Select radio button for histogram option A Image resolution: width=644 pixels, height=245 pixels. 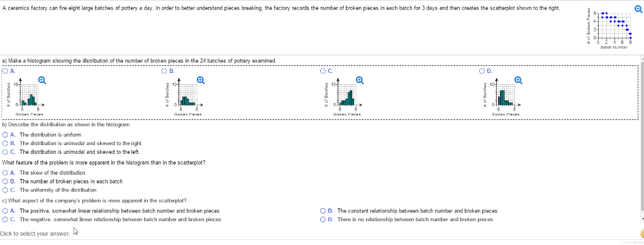pos(5,71)
